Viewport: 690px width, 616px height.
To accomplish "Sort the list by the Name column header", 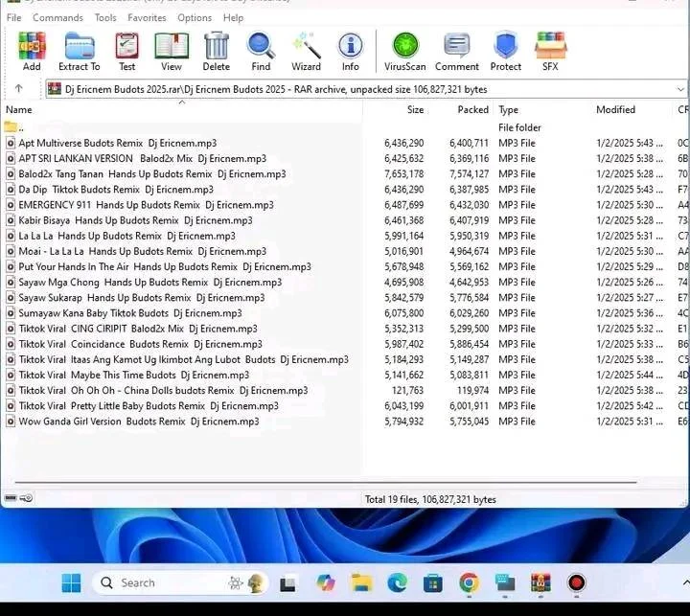I will click(x=19, y=109).
